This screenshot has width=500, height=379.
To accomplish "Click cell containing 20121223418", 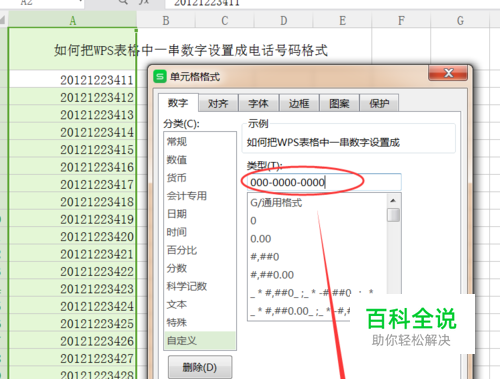I will point(73,201).
